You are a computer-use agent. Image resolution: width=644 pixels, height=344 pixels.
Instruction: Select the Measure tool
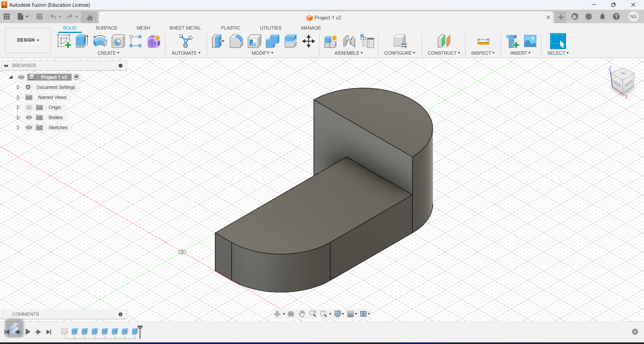point(483,41)
